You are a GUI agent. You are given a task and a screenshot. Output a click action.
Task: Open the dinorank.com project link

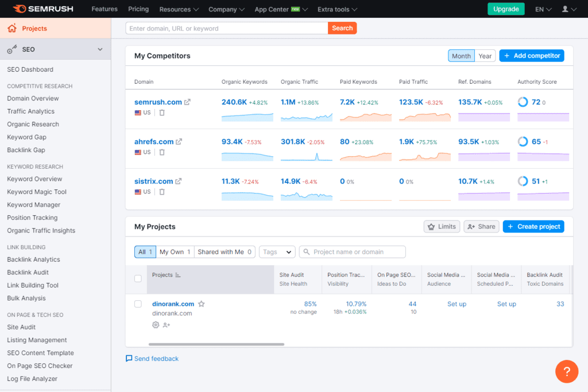pyautogui.click(x=173, y=304)
